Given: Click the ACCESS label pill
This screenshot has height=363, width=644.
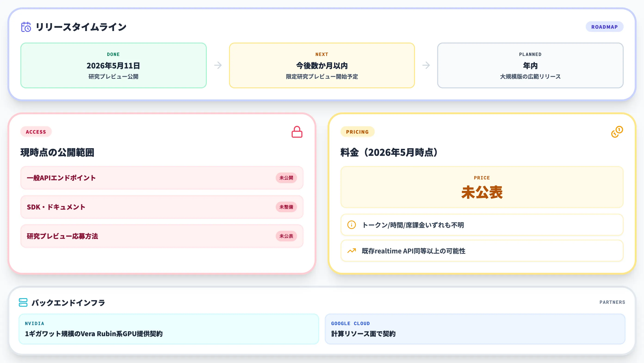Looking at the screenshot, I should (x=36, y=132).
